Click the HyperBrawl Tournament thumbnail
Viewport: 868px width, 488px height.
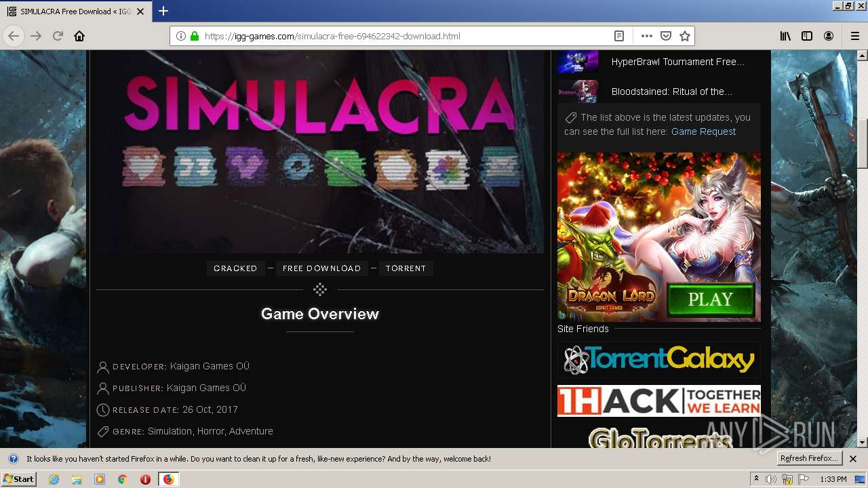pos(578,62)
